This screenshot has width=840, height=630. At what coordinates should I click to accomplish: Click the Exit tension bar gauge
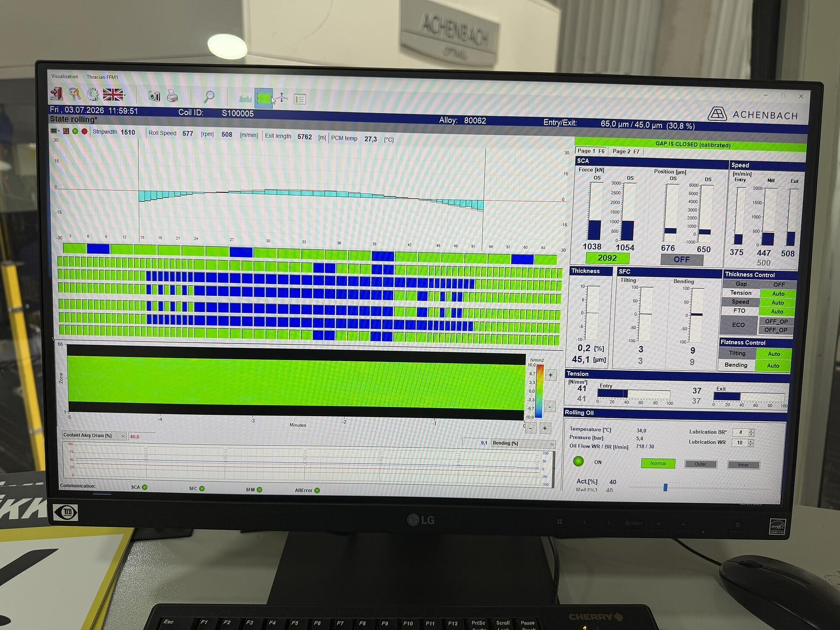749,397
